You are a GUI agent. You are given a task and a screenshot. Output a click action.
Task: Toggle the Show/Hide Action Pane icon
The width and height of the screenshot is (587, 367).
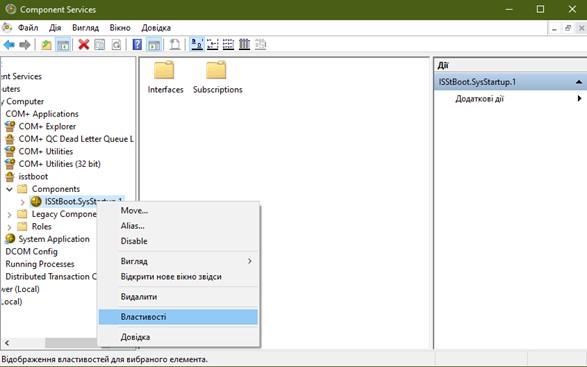point(154,45)
